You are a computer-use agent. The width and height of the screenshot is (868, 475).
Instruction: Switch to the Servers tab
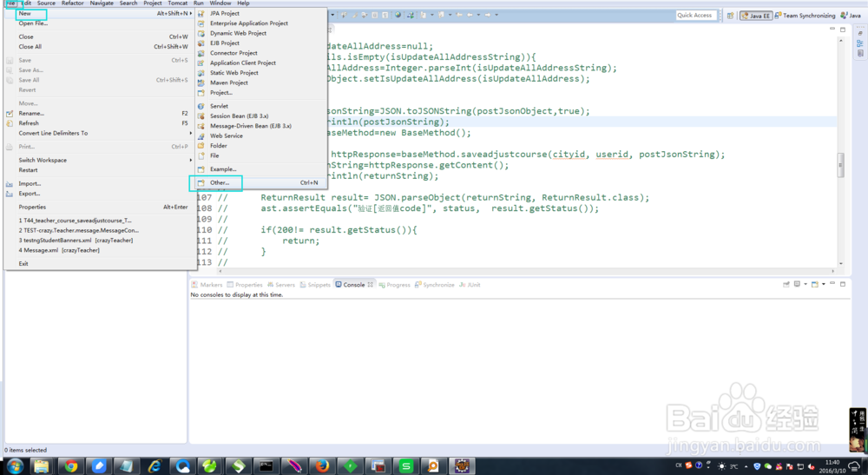[x=281, y=285]
